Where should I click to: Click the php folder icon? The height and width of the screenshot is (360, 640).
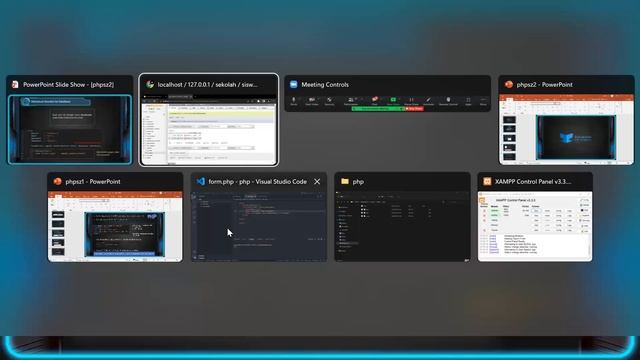point(345,181)
